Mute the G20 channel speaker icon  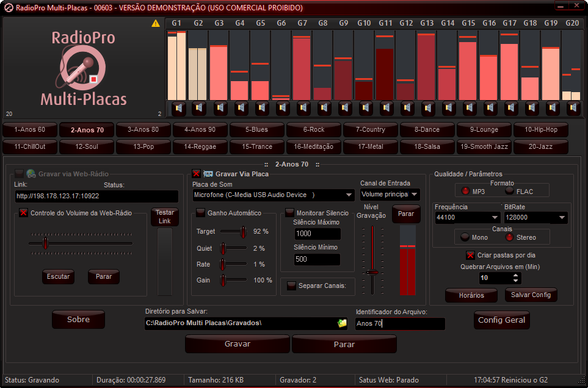[573, 108]
